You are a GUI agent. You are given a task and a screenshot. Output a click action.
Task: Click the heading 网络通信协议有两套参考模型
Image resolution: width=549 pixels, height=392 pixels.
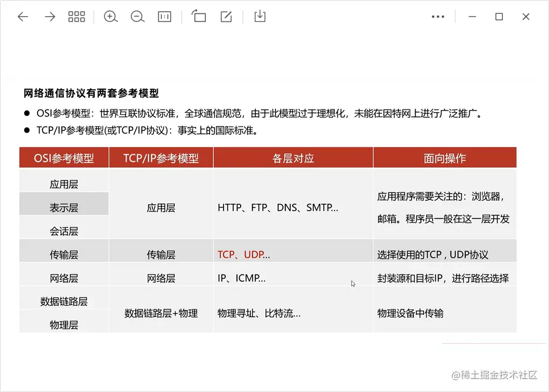point(91,93)
